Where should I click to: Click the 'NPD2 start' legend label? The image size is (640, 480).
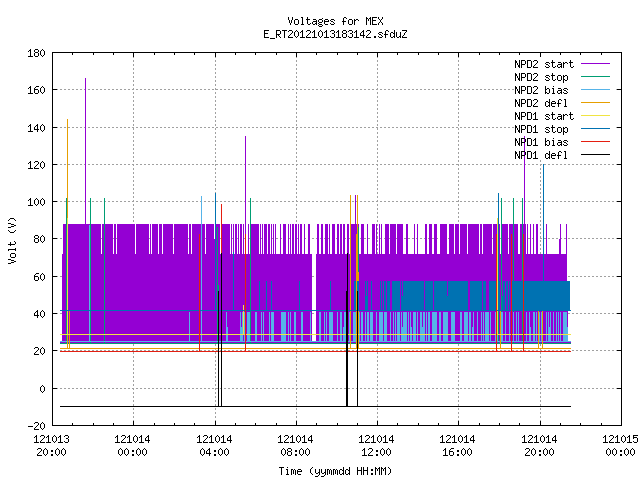[x=544, y=64]
